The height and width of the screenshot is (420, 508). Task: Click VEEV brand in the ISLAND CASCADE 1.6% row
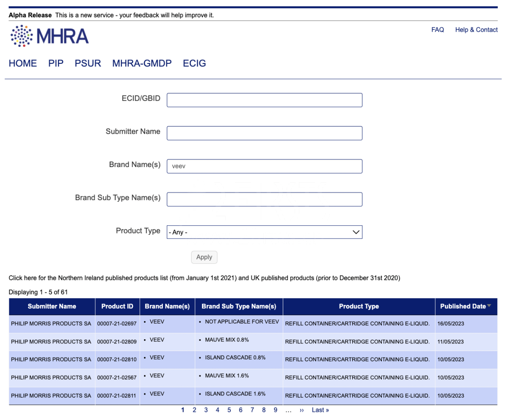[157, 394]
